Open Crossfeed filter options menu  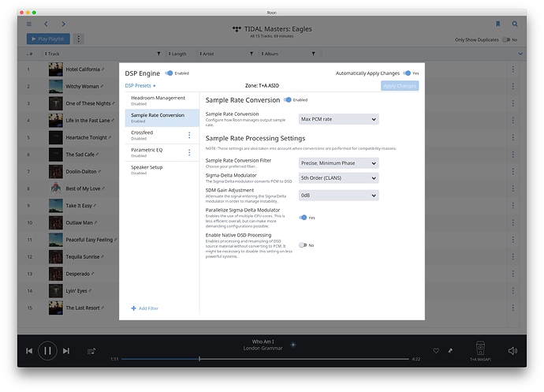189,135
